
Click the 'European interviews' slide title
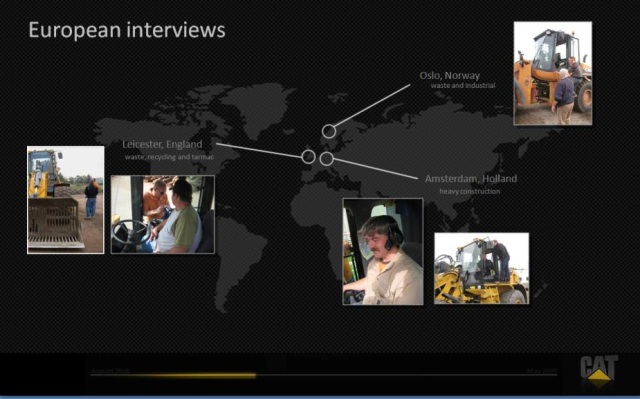pos(127,30)
